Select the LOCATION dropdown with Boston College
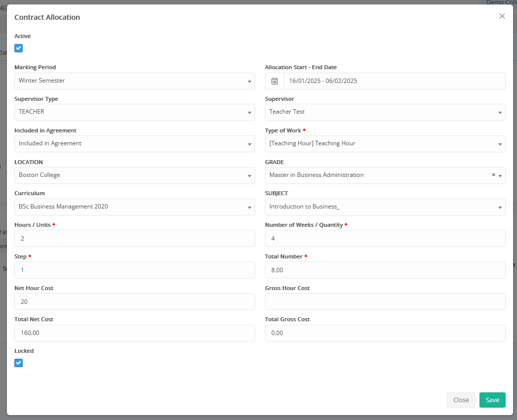The width and height of the screenshot is (517, 420). pos(134,175)
